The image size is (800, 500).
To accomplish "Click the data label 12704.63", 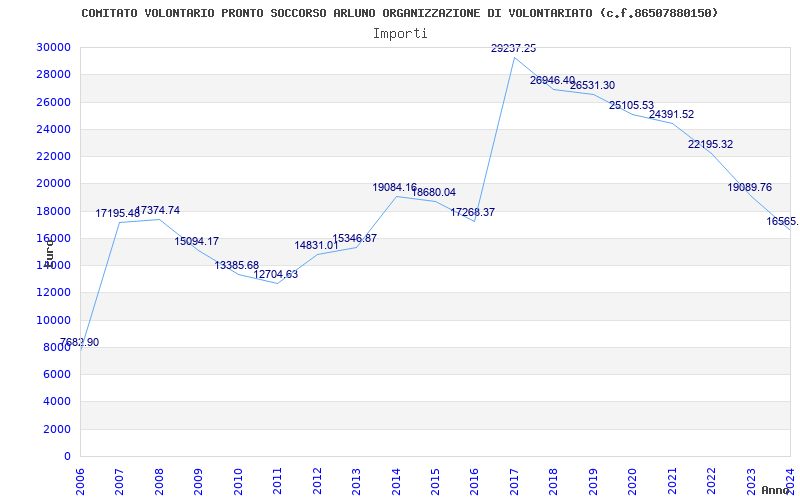I will pos(276,274).
